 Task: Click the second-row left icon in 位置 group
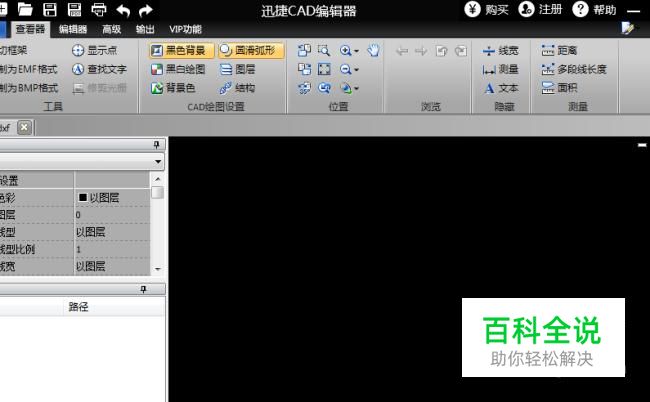[x=304, y=69]
